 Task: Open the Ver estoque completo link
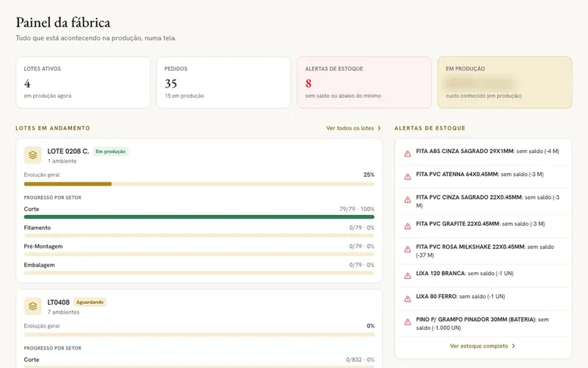(483, 346)
